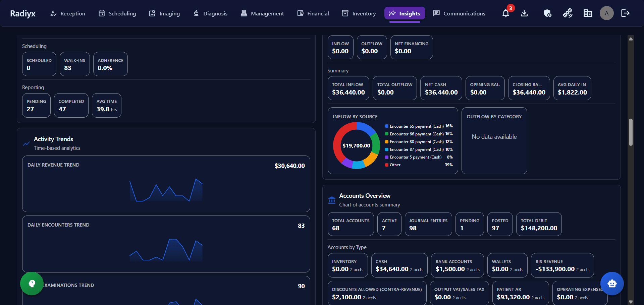Open the Inventory menu

point(359,13)
